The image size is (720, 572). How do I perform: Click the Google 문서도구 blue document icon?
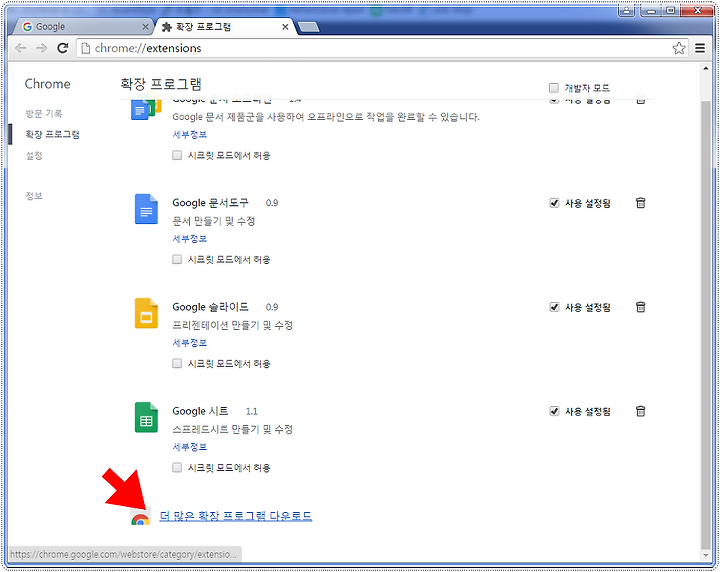coord(146,209)
